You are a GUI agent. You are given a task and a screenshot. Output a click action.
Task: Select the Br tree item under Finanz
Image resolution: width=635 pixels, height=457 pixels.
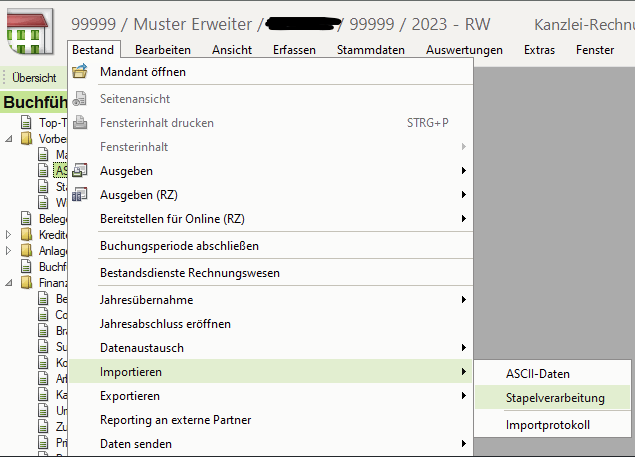click(x=62, y=330)
